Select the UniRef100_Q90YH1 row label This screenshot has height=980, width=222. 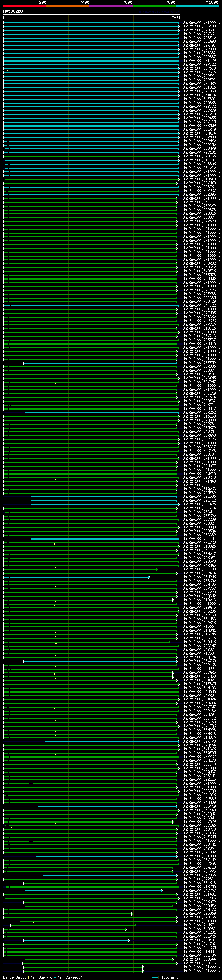(199, 940)
